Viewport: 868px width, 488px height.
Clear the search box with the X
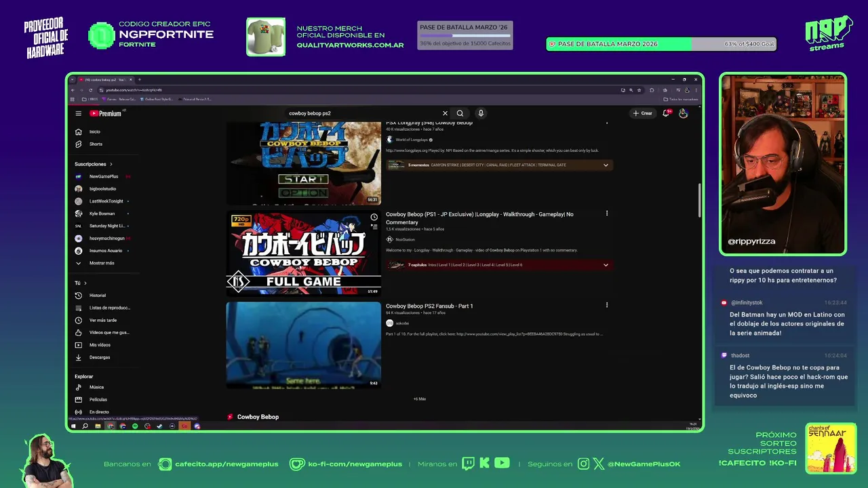pyautogui.click(x=445, y=113)
